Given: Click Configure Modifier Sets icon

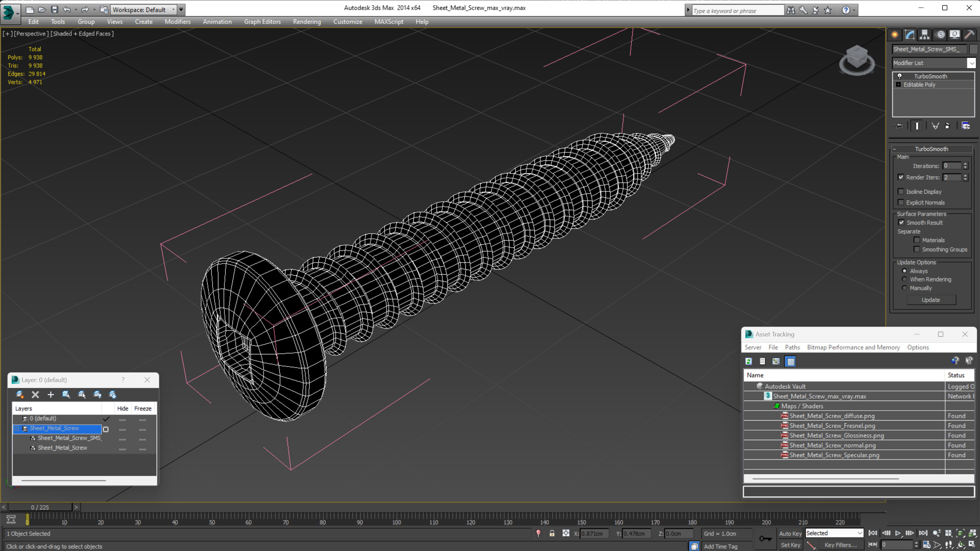Looking at the screenshot, I should 966,126.
